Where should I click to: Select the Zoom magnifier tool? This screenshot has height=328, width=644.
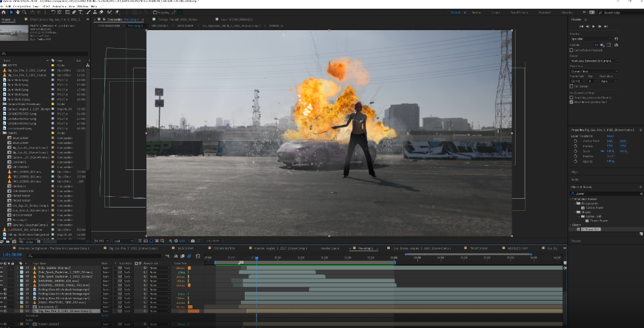click(24, 12)
